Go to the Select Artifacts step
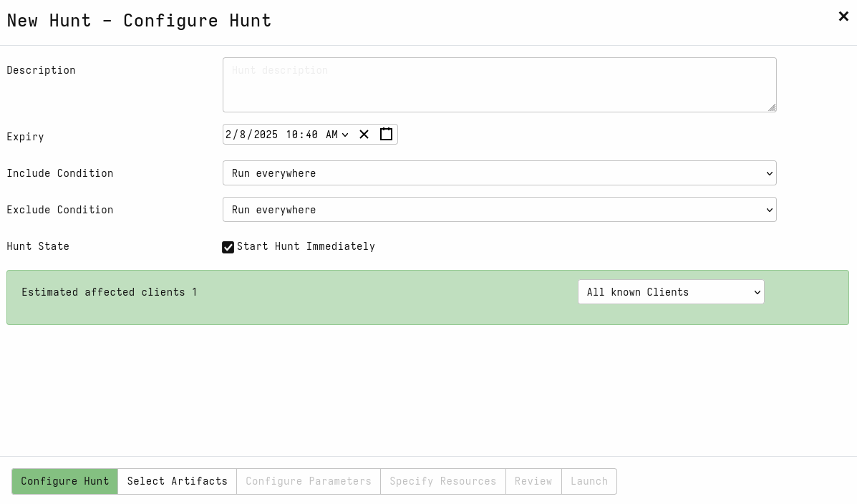The height and width of the screenshot is (504, 857). [177, 481]
